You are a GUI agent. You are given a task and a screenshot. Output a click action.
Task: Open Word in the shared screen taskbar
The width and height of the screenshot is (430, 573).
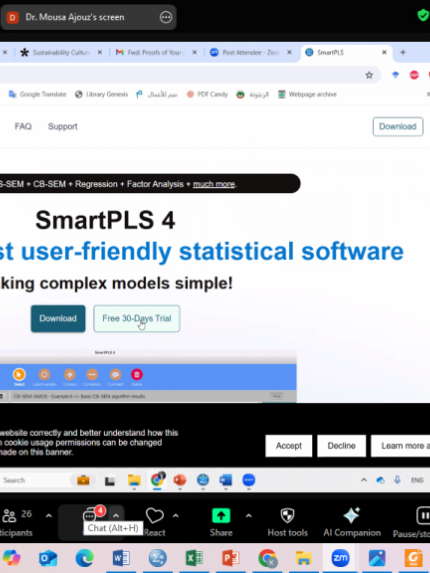[x=225, y=480]
